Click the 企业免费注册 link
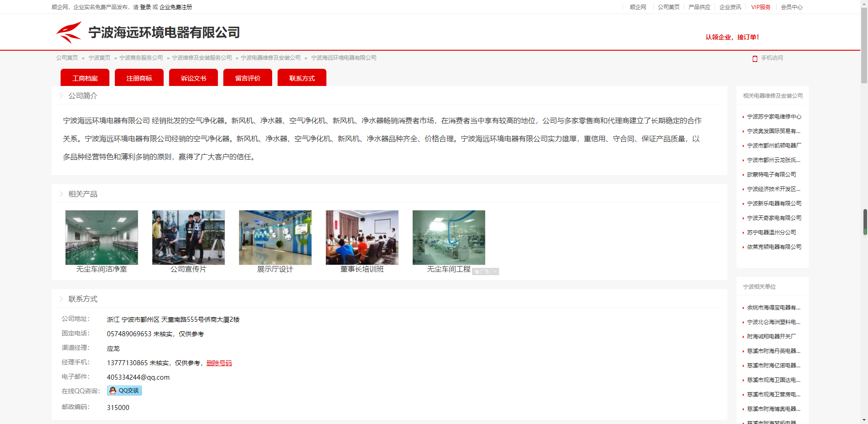 pos(176,7)
